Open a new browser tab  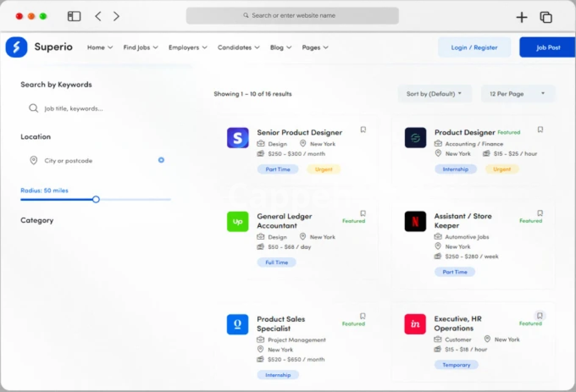click(522, 17)
